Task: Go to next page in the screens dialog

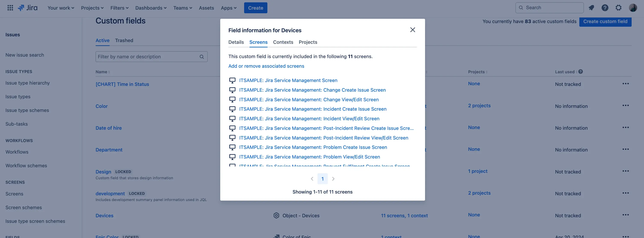Action: [333, 179]
